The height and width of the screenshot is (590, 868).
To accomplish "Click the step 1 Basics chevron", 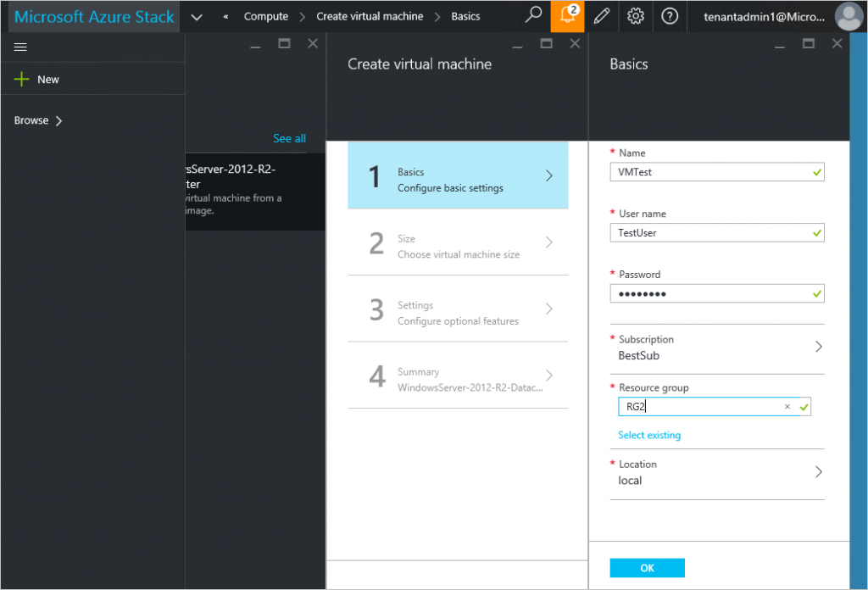I will (x=549, y=176).
